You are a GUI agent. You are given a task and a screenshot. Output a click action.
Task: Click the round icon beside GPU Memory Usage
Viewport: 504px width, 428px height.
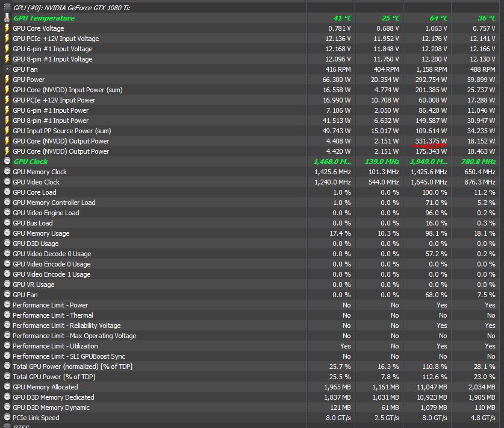pos(7,233)
